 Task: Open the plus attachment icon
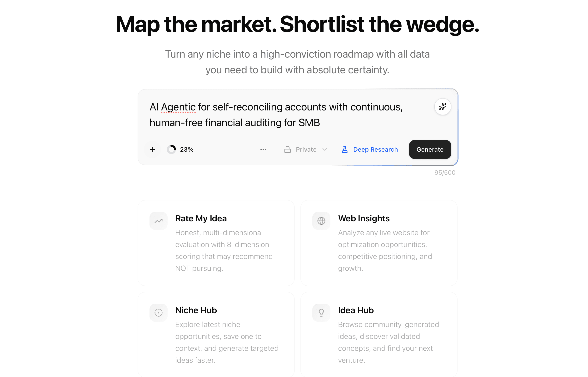point(152,149)
